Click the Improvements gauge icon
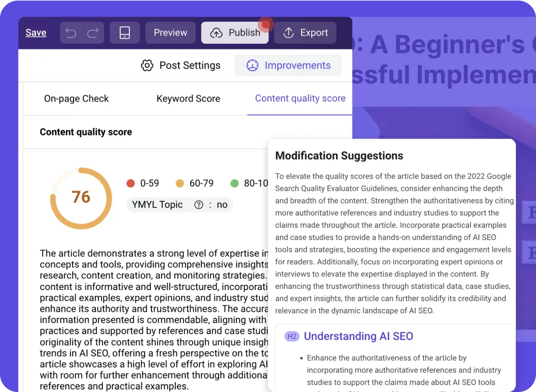This screenshot has height=392, width=536. [x=252, y=65]
